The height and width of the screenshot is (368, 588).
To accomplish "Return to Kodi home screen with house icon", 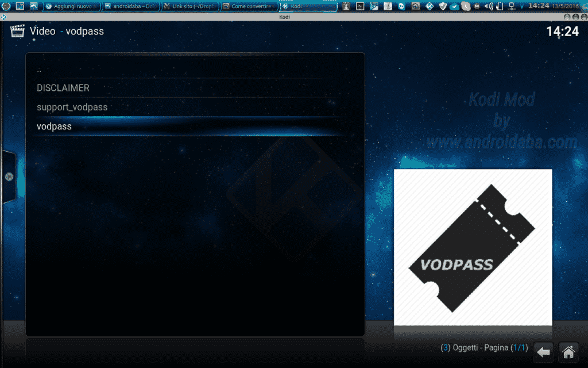I will click(568, 352).
